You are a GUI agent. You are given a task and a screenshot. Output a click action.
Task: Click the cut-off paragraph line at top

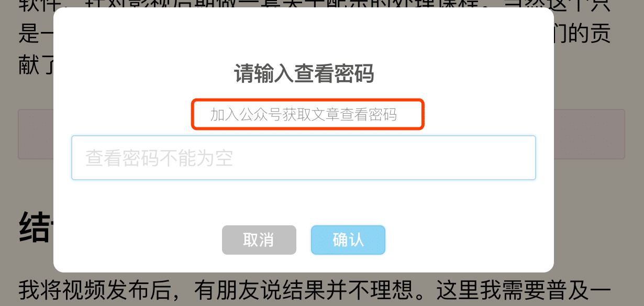pos(314,4)
